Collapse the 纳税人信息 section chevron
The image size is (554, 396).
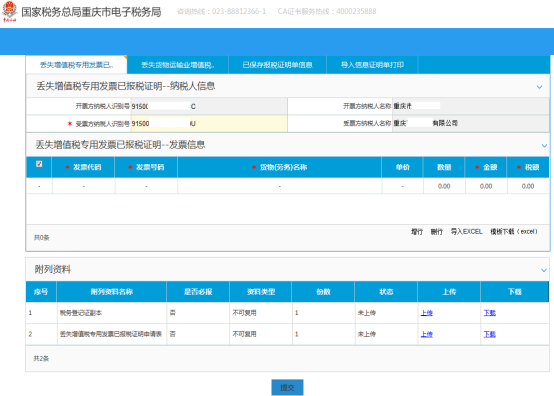(x=539, y=87)
